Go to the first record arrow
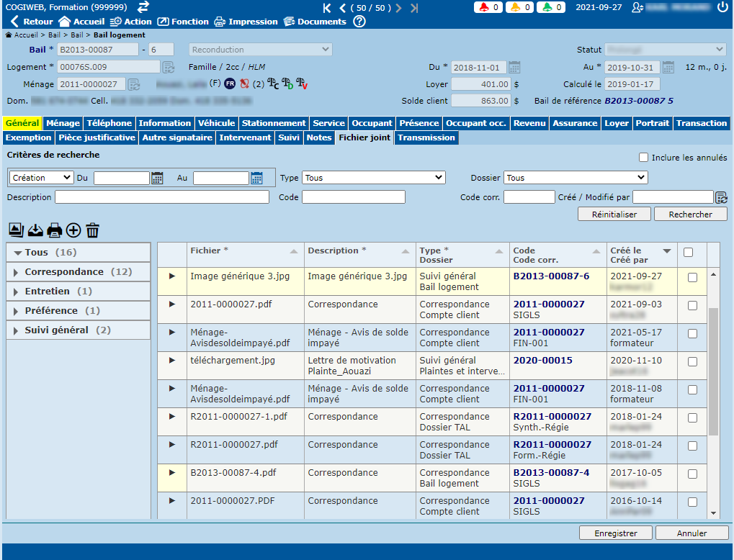Viewport: 734px width, 560px height. [327, 8]
